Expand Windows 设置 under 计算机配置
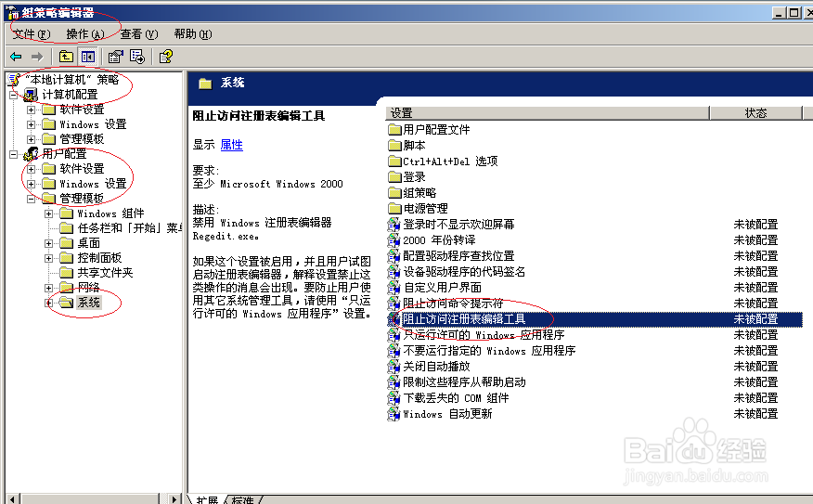The height and width of the screenshot is (504, 813). (32, 124)
